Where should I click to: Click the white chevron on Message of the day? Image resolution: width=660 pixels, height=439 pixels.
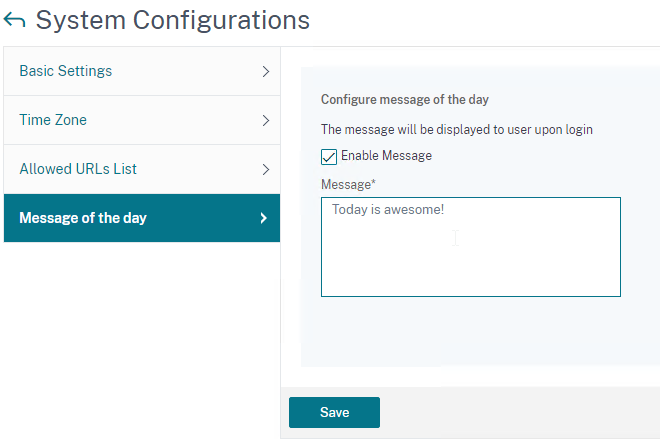coord(264,218)
